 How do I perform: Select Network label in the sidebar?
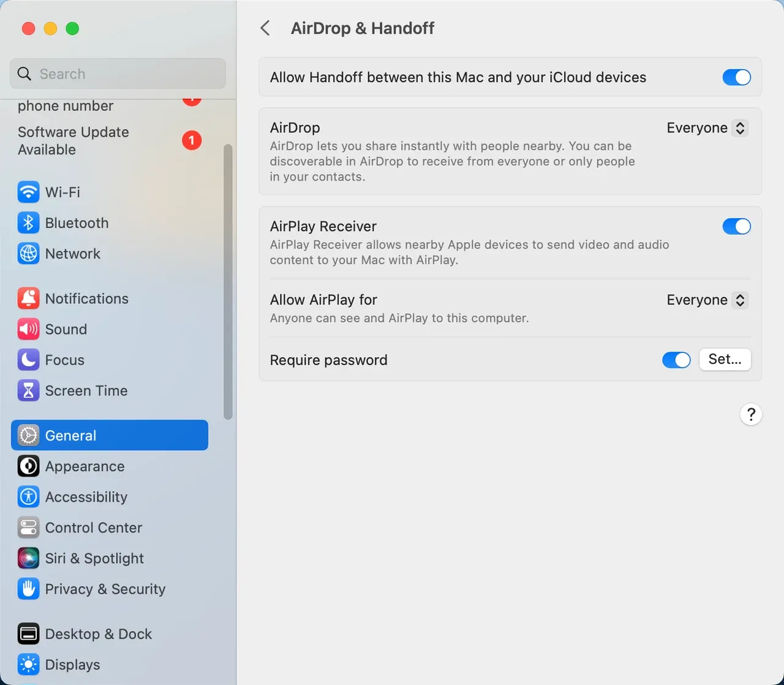click(73, 254)
